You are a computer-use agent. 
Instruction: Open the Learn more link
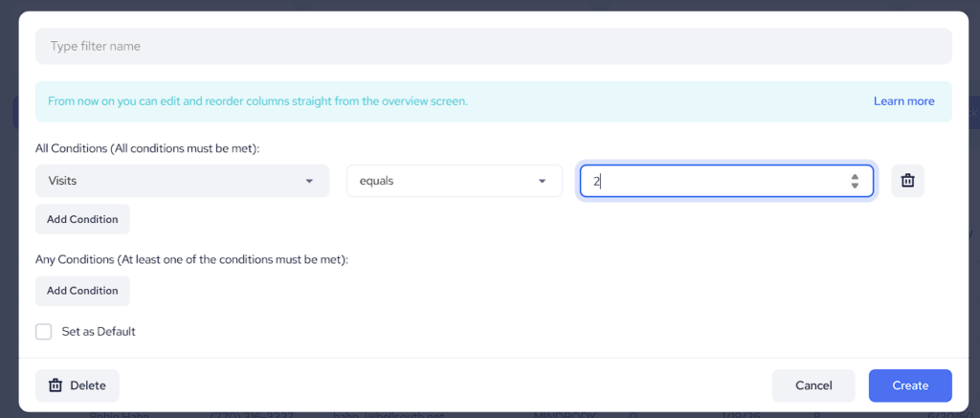903,101
